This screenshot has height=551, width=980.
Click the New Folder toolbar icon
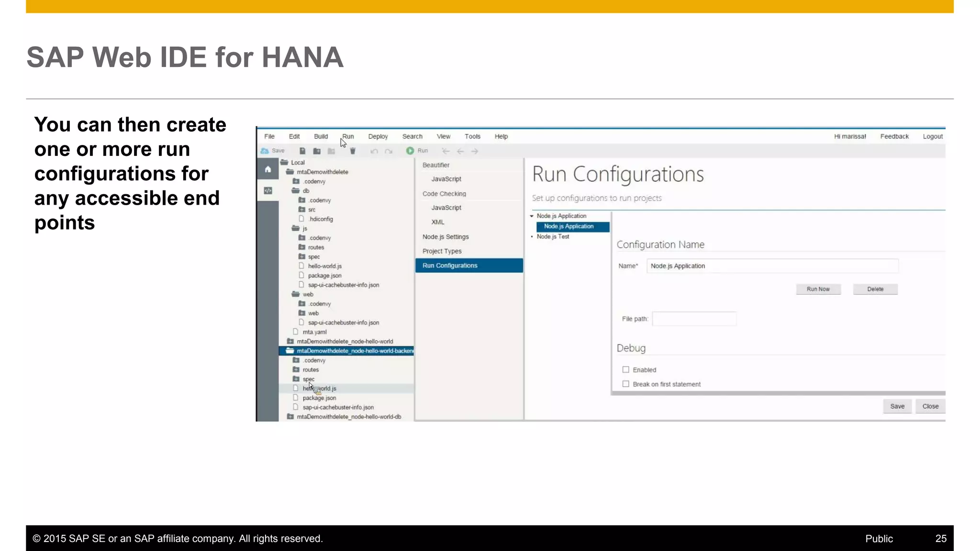point(317,151)
